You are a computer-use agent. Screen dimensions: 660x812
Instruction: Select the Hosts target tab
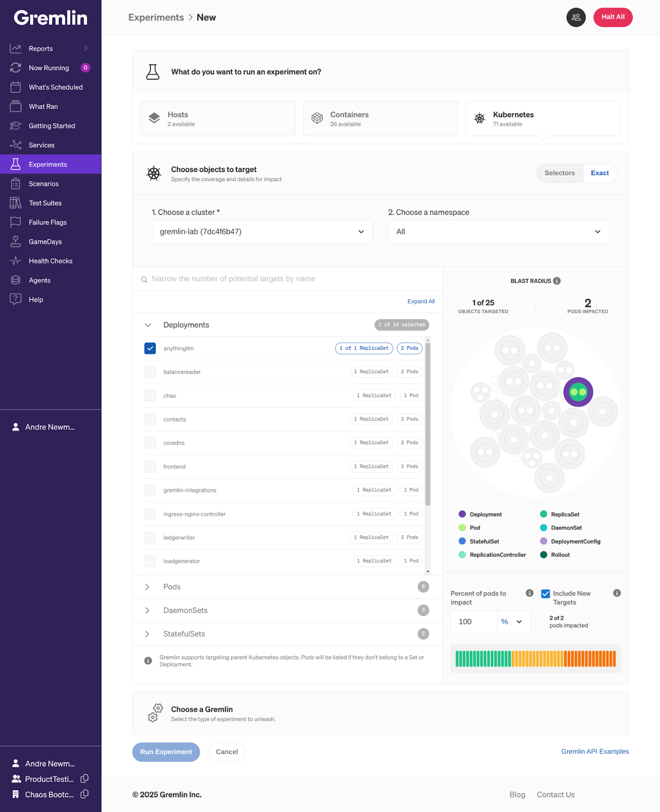click(x=218, y=118)
